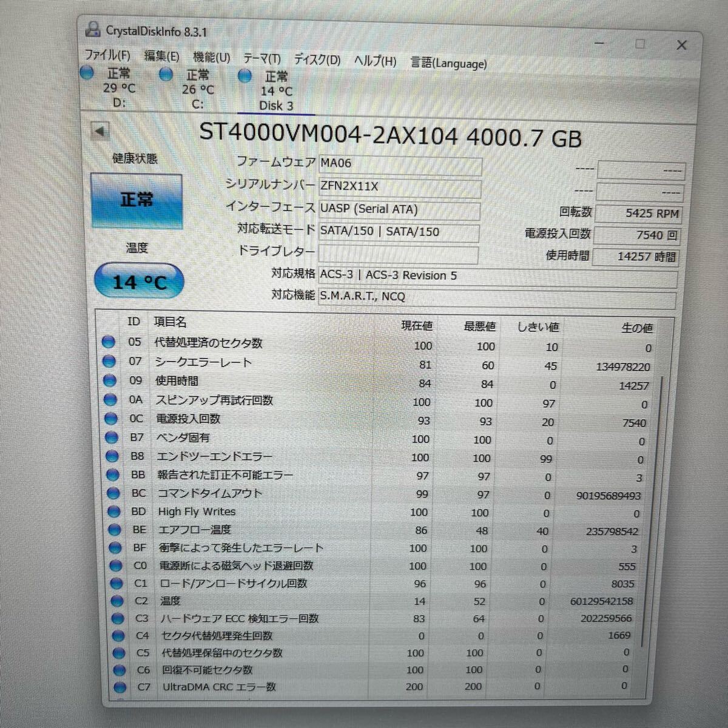This screenshot has height=728, width=728.
Task: Open the 言語(Language) menu
Action: pos(449,63)
